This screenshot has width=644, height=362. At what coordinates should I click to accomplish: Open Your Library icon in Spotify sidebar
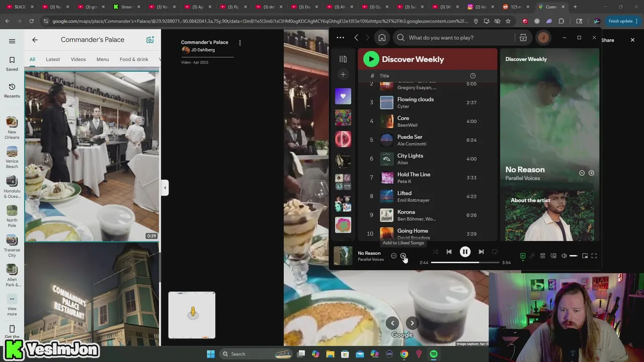[343, 59]
